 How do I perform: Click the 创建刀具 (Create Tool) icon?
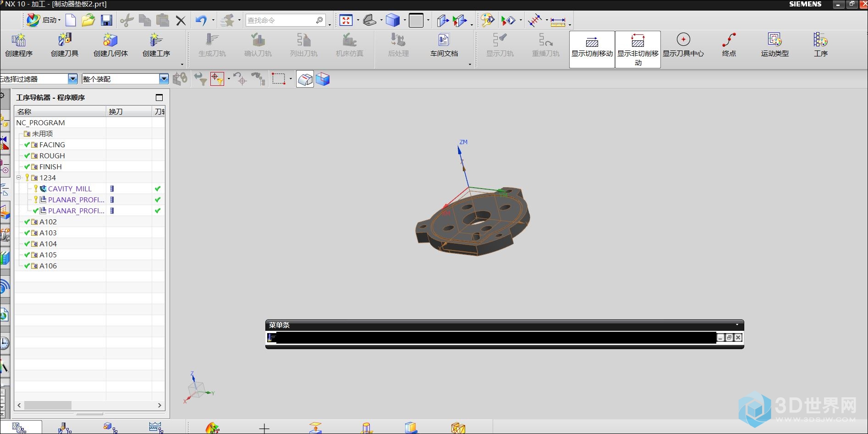(x=65, y=45)
